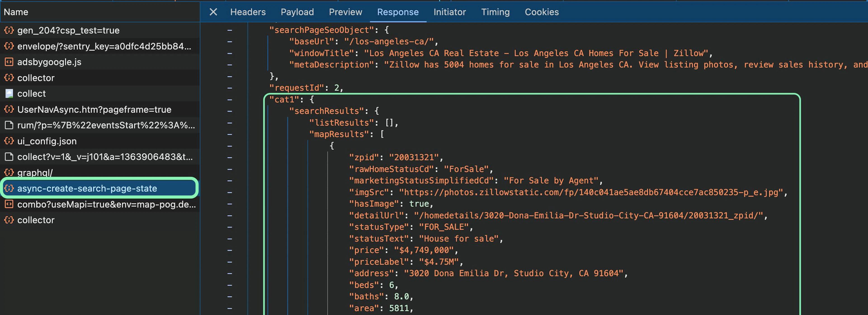868x315 pixels.
Task: Click the "statusType" value "FOR_SALE"
Action: 444,227
